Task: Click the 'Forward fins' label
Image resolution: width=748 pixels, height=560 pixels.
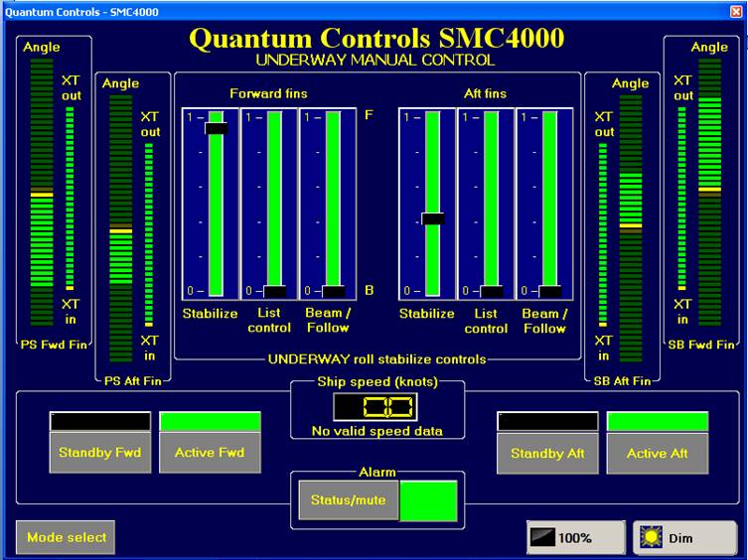Action: tap(268, 93)
